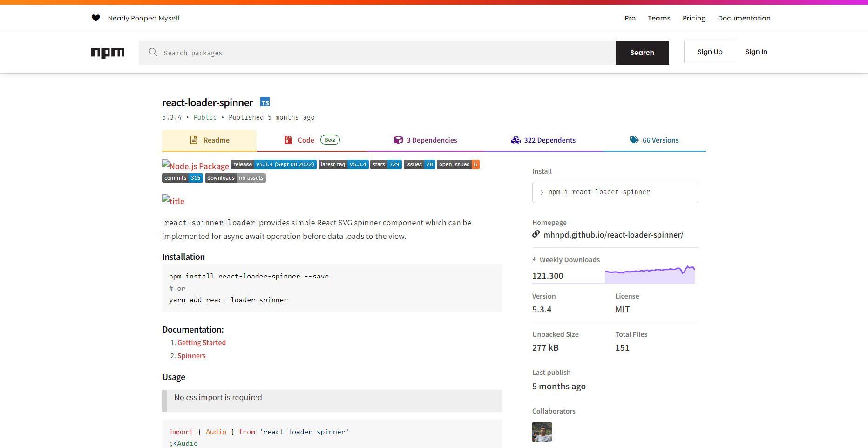Switch to the Code tab
Viewport: 868px width, 448px height.
click(312, 140)
